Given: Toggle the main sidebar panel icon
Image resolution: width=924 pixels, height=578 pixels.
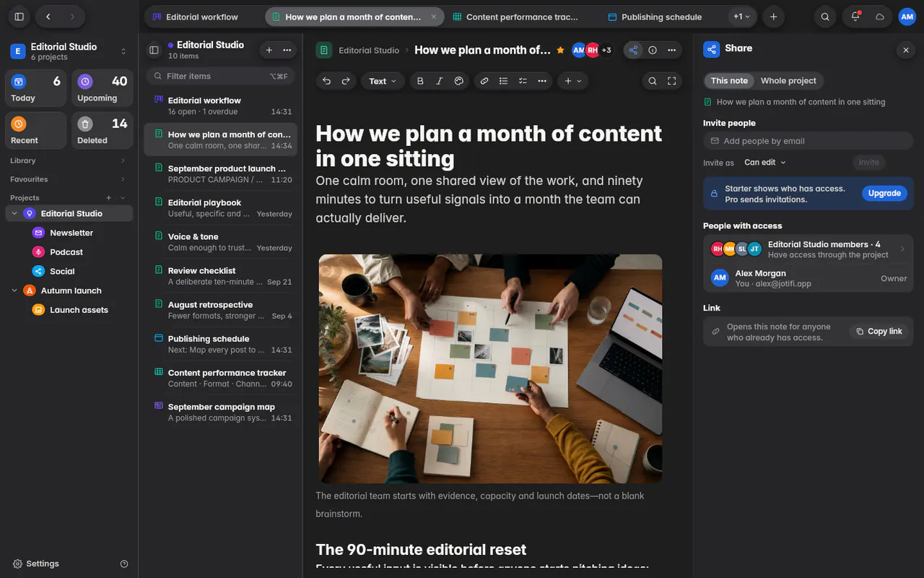Looking at the screenshot, I should [19, 17].
